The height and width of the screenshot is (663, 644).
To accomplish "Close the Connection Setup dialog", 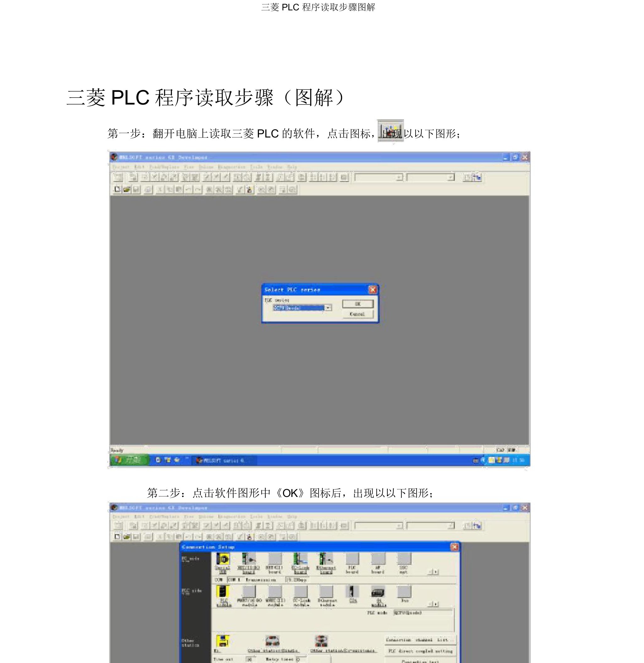I will (x=454, y=547).
